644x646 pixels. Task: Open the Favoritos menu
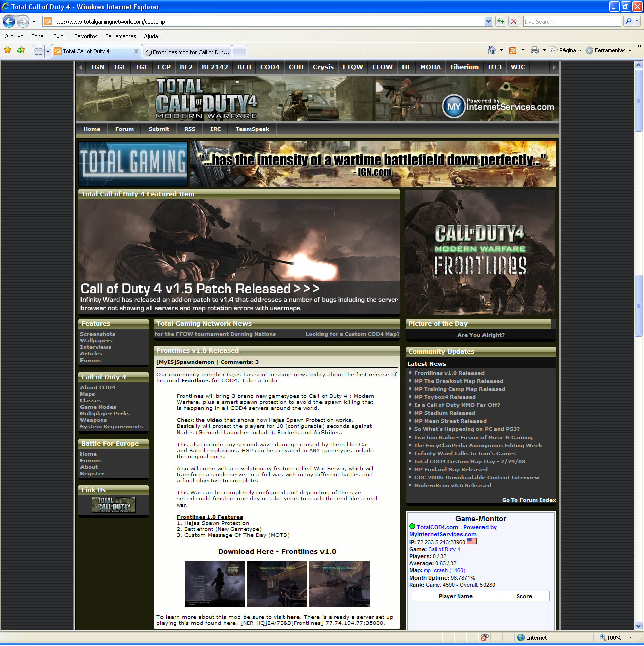click(x=86, y=36)
